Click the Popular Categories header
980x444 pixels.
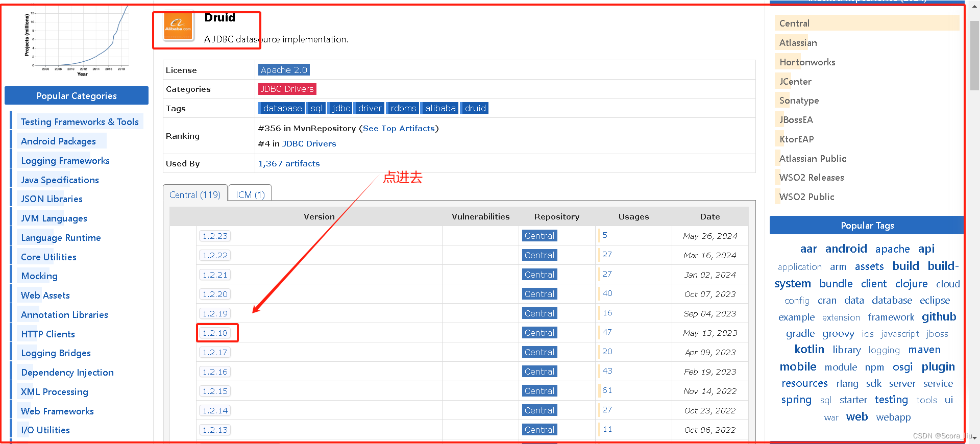(x=77, y=96)
